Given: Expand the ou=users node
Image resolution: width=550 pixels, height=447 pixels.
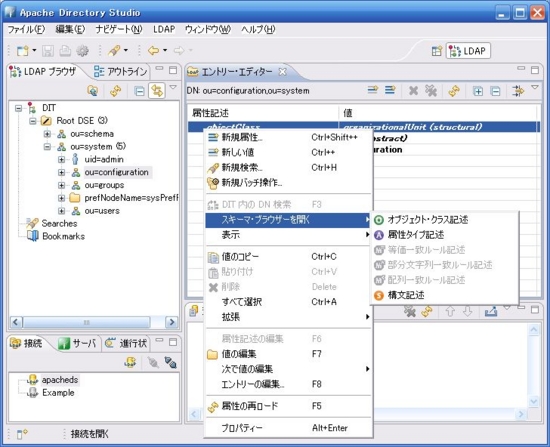Looking at the screenshot, I should tap(61, 211).
